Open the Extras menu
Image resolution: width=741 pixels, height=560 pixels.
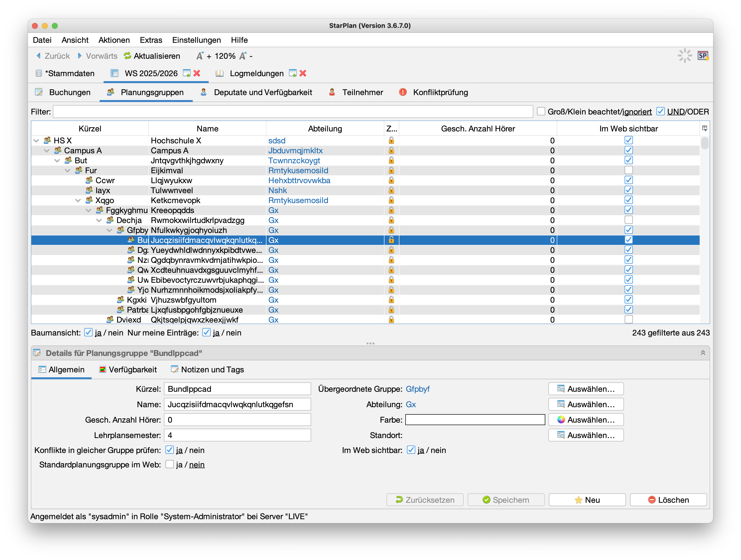(x=151, y=40)
